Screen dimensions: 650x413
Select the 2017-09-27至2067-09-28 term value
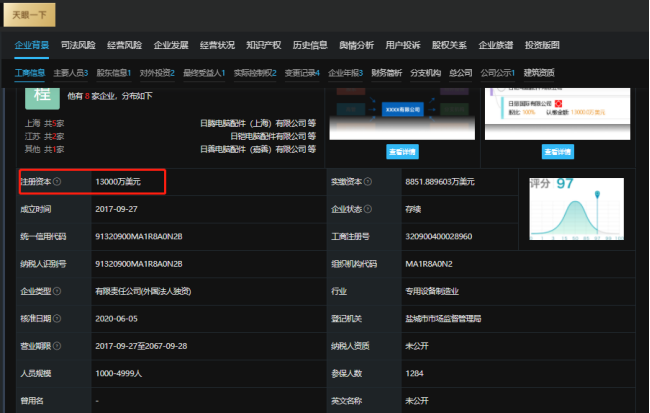tap(141, 346)
